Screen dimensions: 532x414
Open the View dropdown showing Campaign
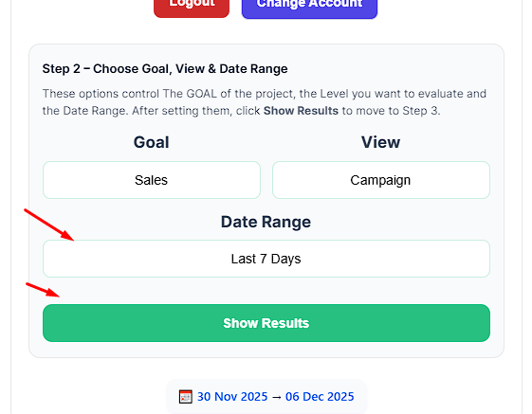pos(381,180)
